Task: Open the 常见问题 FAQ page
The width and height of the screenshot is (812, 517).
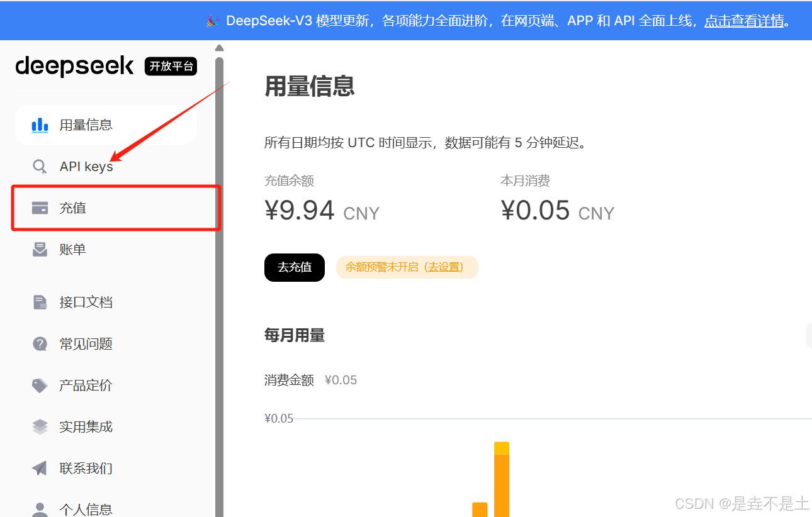Action: point(106,344)
